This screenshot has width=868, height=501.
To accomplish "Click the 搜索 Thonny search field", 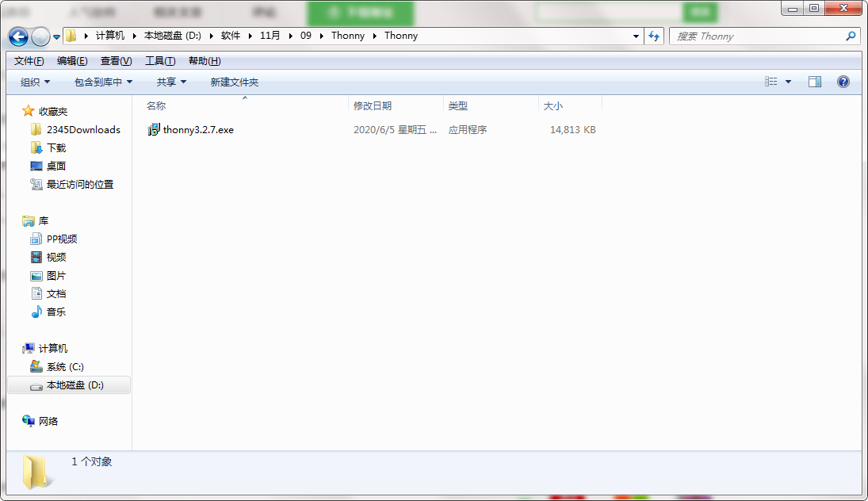I will 757,36.
